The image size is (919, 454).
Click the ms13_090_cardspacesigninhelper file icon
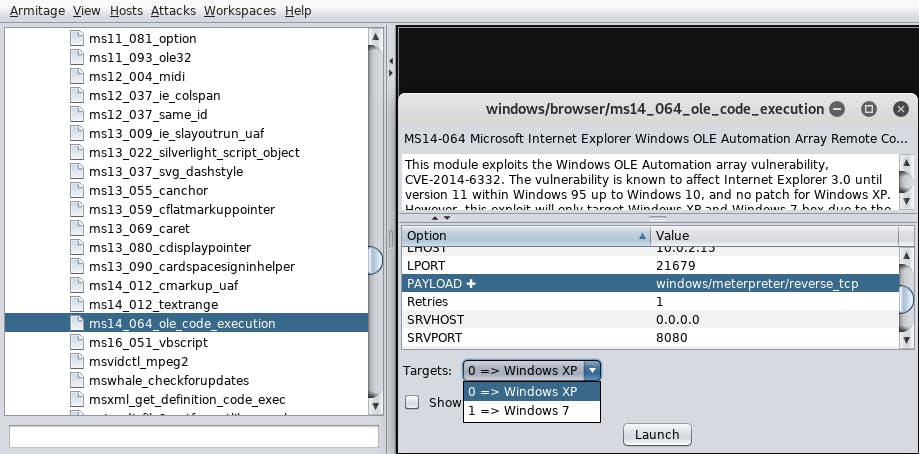77,267
